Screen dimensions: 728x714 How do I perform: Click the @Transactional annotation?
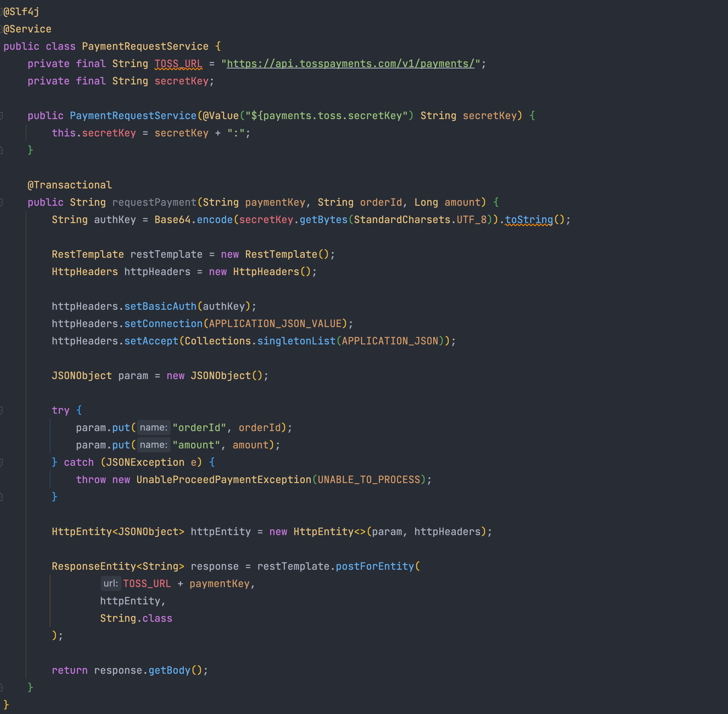(69, 185)
